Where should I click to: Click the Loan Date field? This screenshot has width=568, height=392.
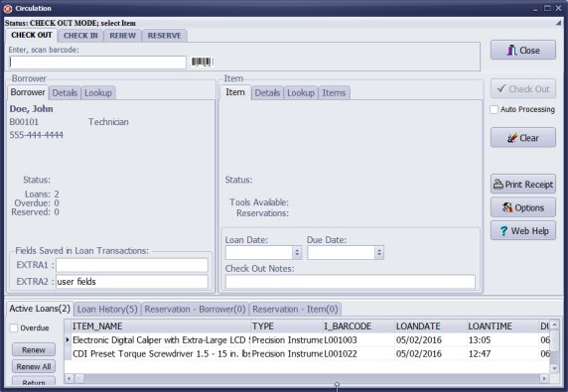258,253
